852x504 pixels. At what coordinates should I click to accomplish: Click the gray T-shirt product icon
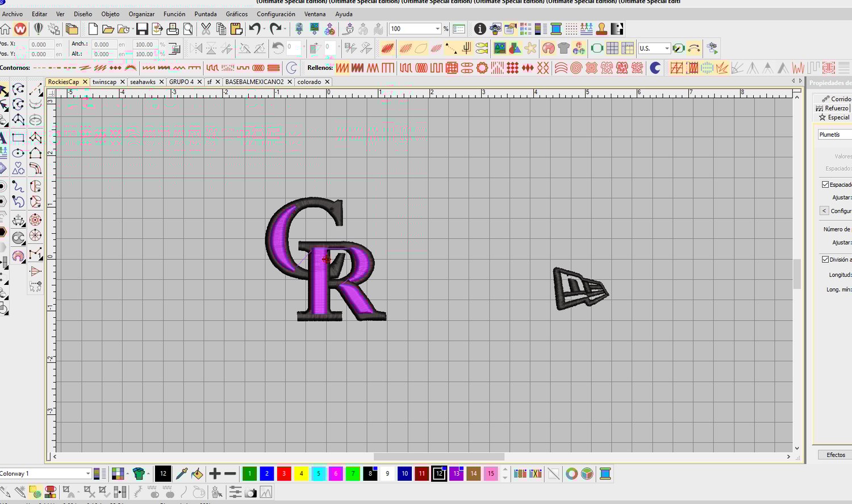click(563, 49)
